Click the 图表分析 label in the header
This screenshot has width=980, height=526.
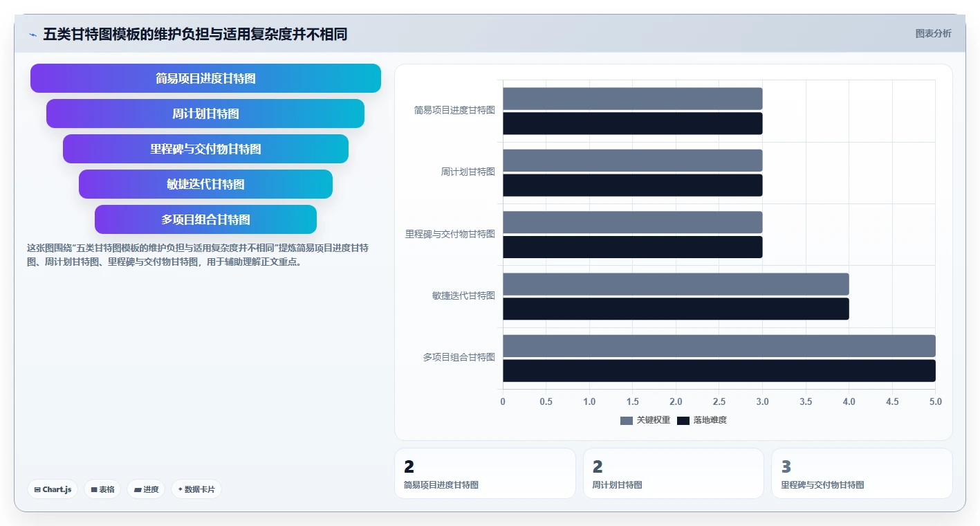pyautogui.click(x=933, y=33)
